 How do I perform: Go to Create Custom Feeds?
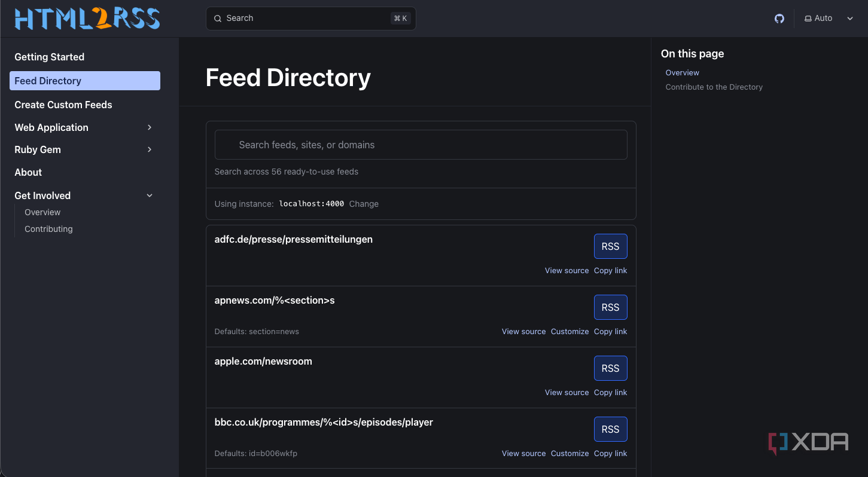[x=63, y=105]
